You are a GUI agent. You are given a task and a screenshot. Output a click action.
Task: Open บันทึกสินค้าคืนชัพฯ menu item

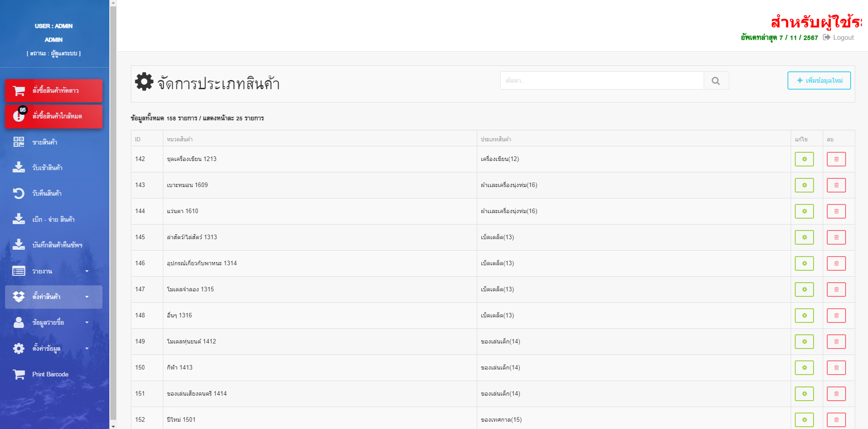[x=57, y=245]
